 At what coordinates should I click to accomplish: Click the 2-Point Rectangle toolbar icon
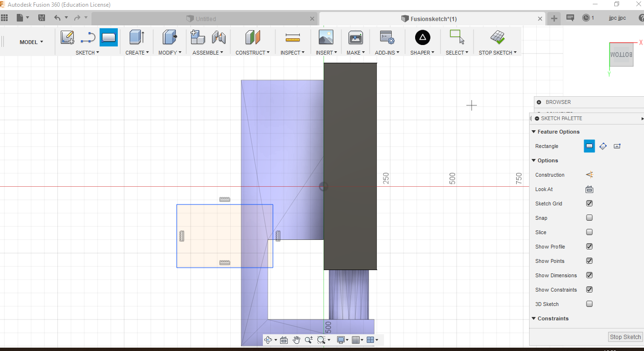[109, 37]
